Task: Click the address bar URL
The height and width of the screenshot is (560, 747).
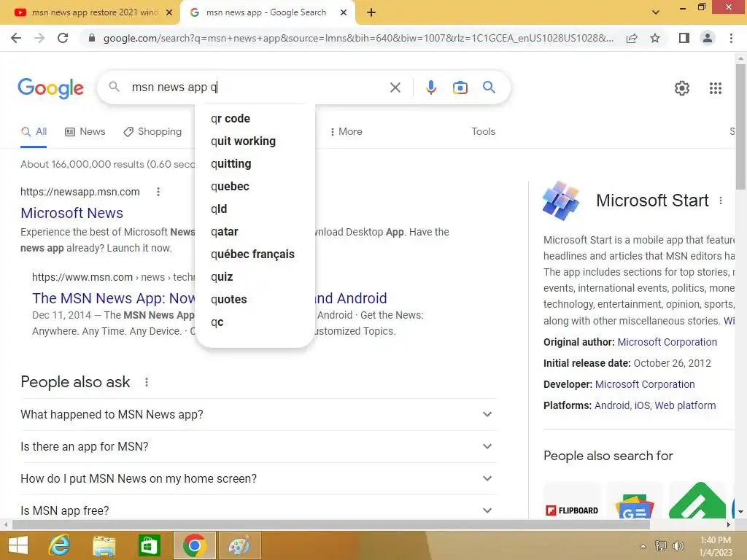Action: [358, 38]
